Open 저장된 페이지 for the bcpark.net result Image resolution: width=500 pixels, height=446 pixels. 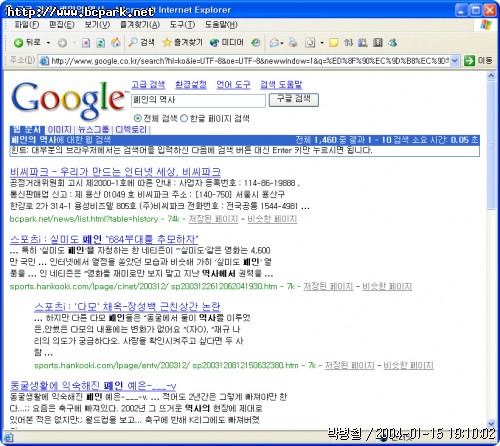click(x=213, y=219)
